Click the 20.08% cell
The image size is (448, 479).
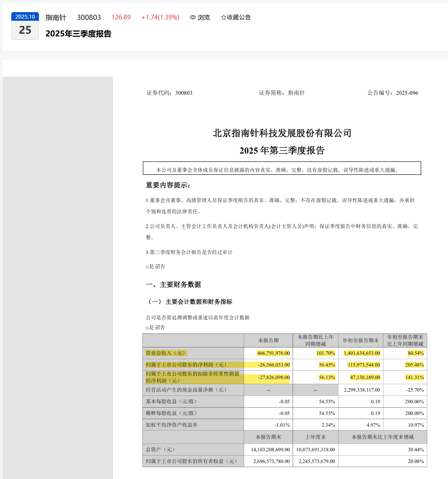point(416,461)
